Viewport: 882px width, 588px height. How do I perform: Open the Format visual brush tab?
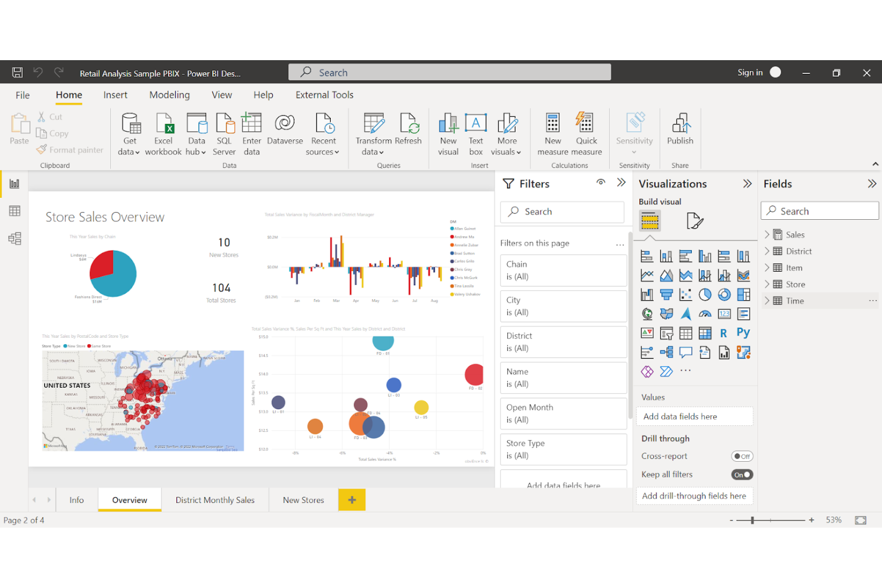tap(695, 221)
